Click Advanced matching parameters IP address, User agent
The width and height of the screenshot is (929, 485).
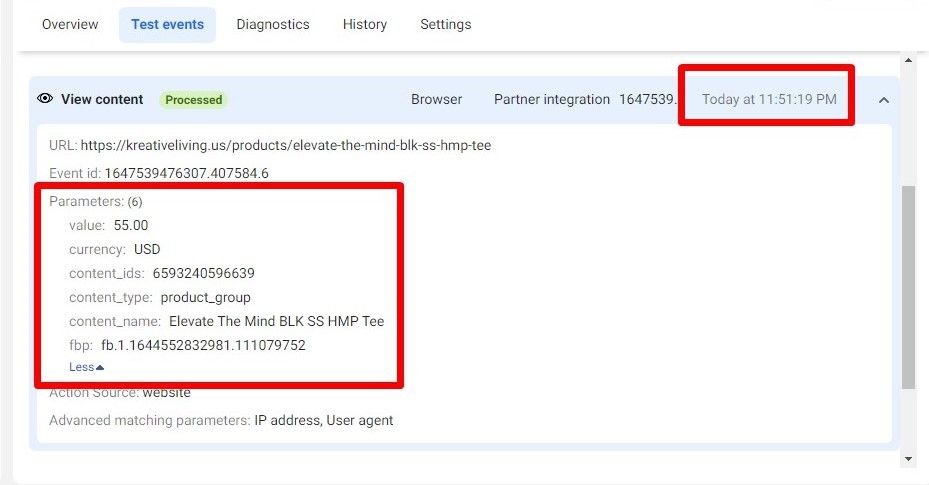[x=221, y=420]
